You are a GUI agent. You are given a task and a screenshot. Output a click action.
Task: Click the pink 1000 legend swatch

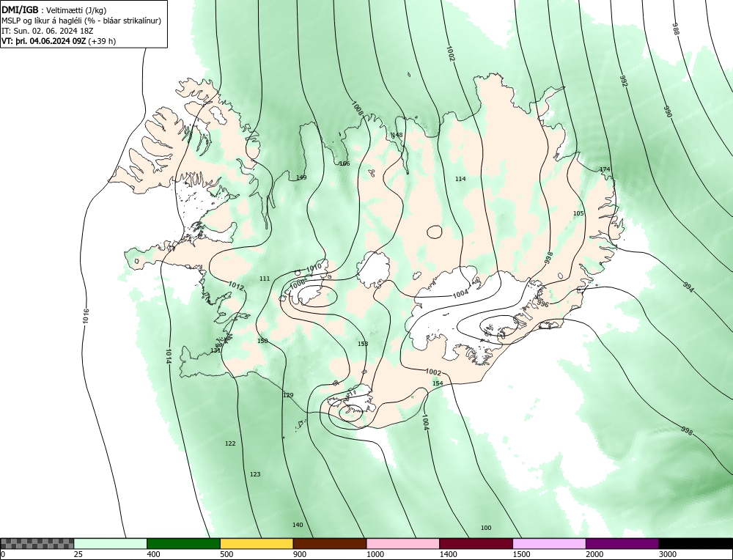[x=403, y=544]
